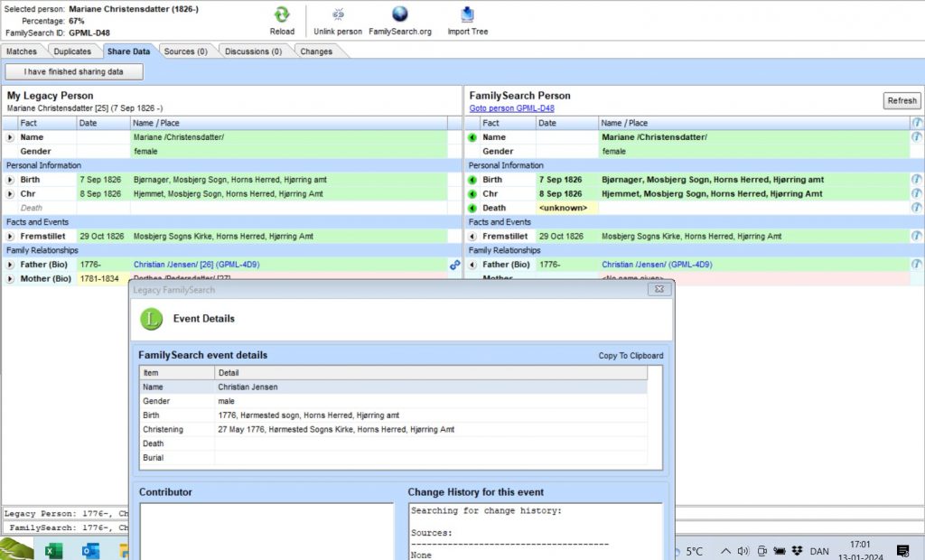Follow 'Goto person GPML-D48' link
This screenshot has height=560, width=925.
tap(511, 108)
